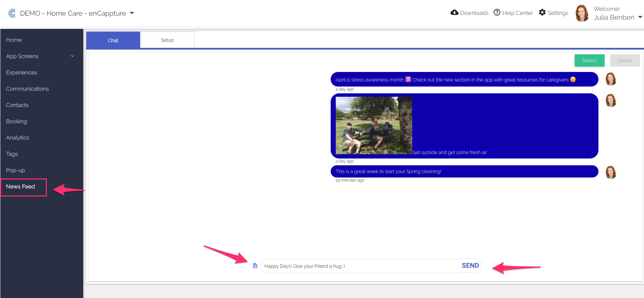Click the enCappture logo icon
644x298 pixels.
12,13
